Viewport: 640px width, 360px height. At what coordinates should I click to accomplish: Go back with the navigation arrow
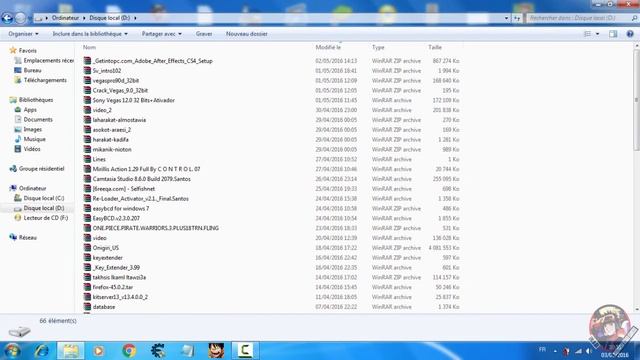pyautogui.click(x=7, y=18)
